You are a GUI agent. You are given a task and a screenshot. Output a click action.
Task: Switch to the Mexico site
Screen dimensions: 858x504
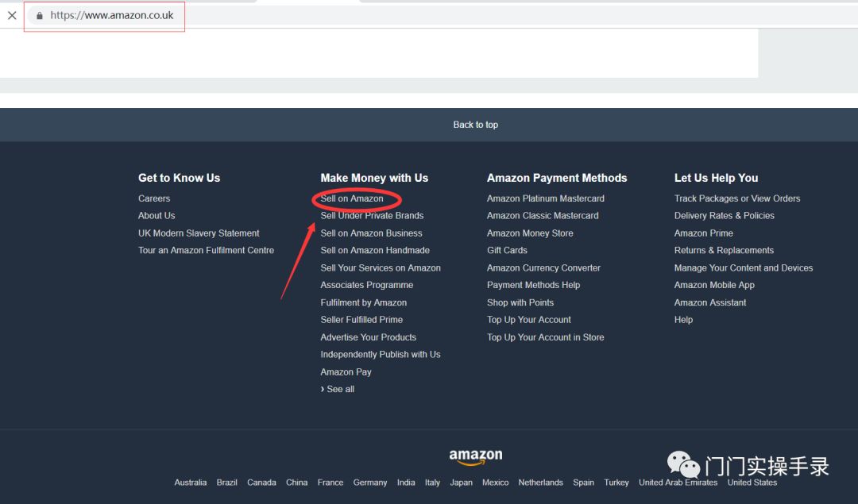(495, 483)
